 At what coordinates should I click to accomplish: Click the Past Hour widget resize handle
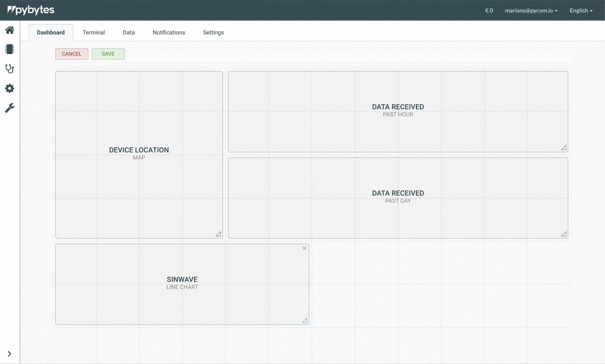tap(563, 147)
